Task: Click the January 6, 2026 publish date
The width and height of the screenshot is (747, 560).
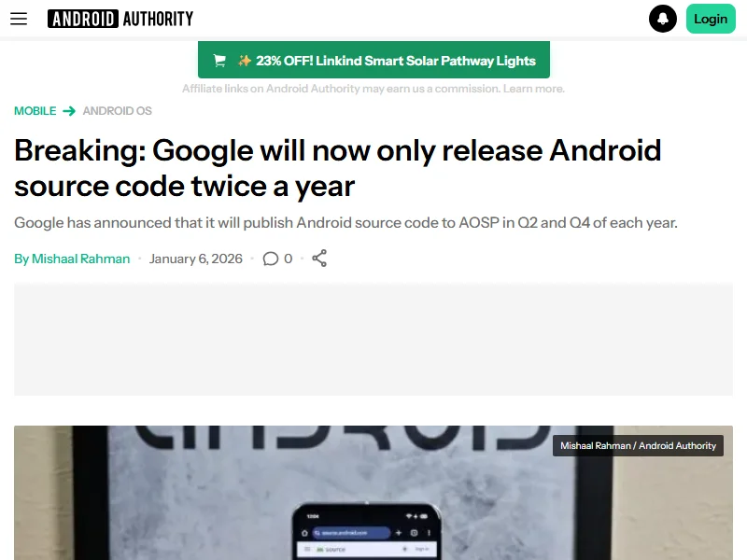Action: click(x=196, y=259)
